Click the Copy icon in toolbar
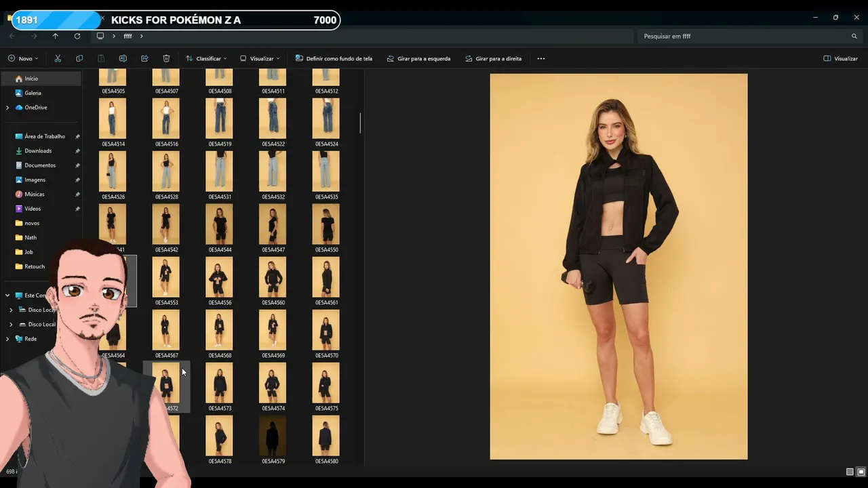This screenshot has width=868, height=488. [x=79, y=58]
